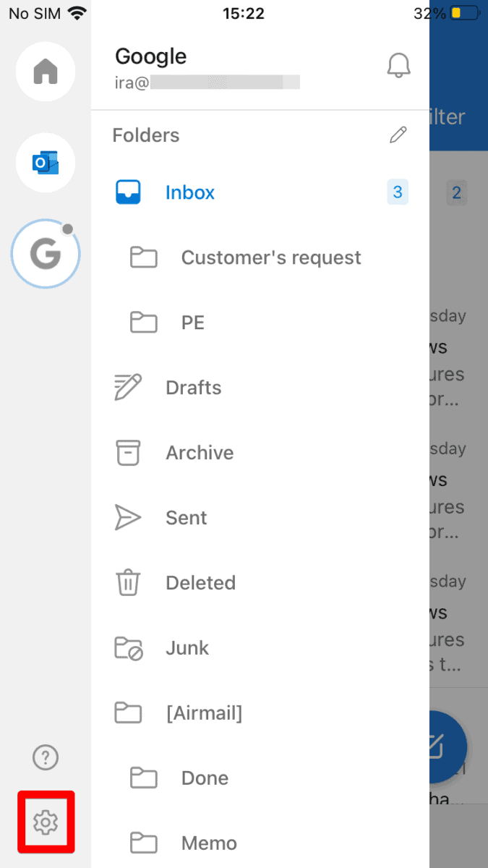
Task: Go to the Drafts folder
Action: coord(193,388)
